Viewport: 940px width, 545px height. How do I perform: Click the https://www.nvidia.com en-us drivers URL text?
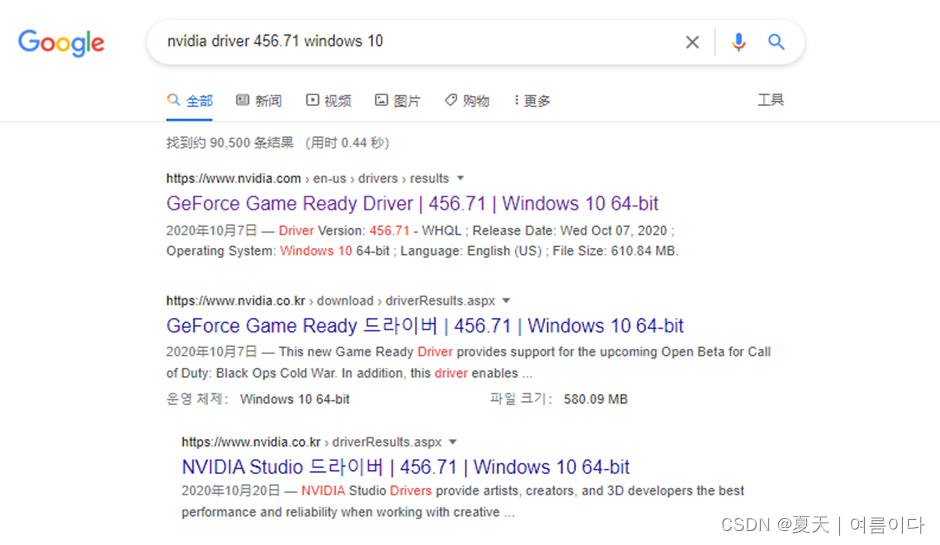(x=308, y=179)
